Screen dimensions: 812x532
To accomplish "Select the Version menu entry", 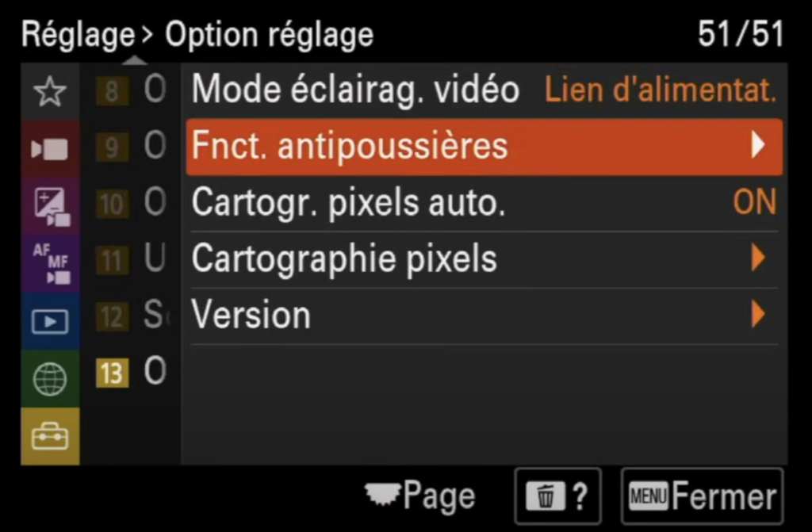I will [251, 315].
